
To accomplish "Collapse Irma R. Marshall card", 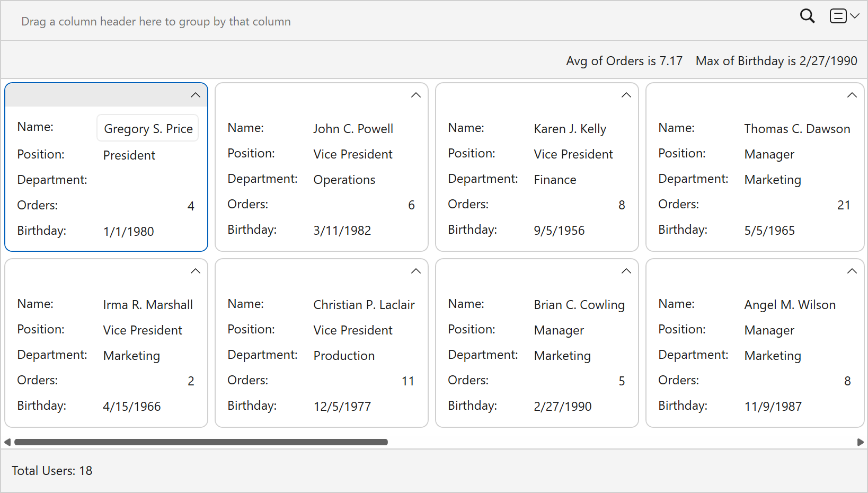I will (x=196, y=271).
